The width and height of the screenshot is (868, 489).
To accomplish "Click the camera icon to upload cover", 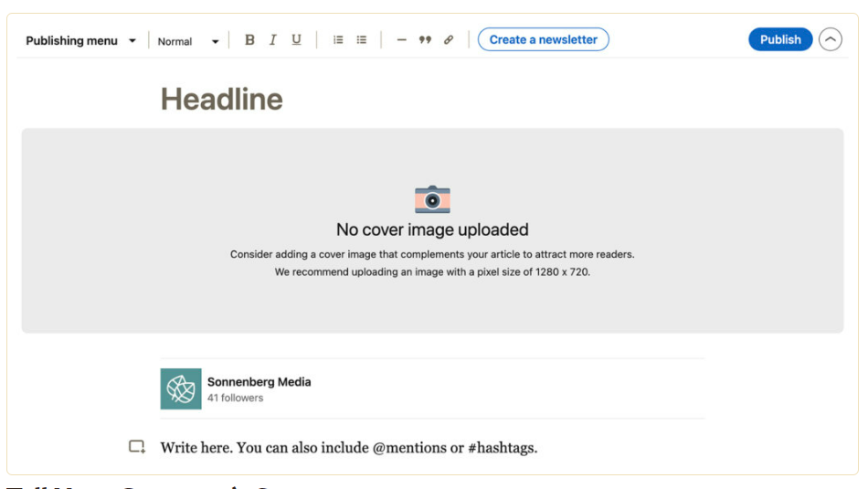I will pos(432,199).
